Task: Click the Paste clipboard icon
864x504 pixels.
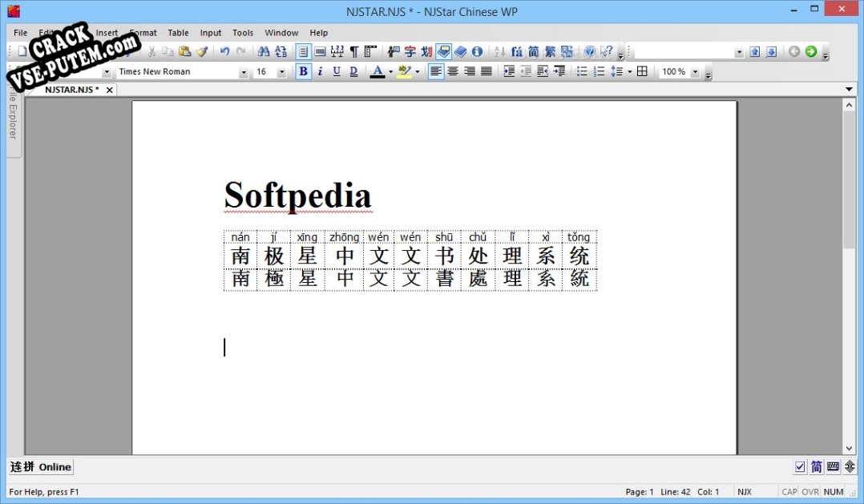Action: 184,51
